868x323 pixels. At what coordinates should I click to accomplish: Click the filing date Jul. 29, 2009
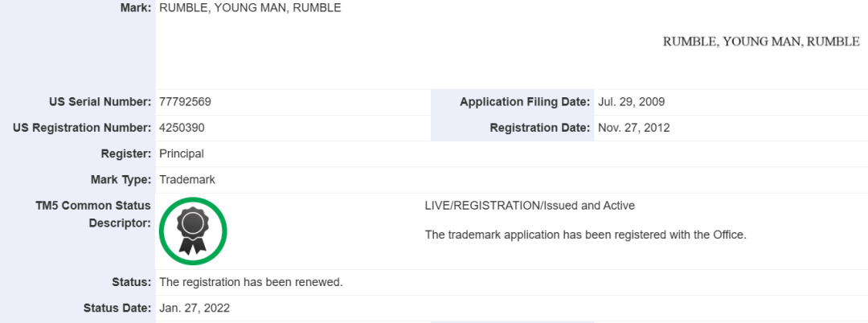tap(631, 102)
